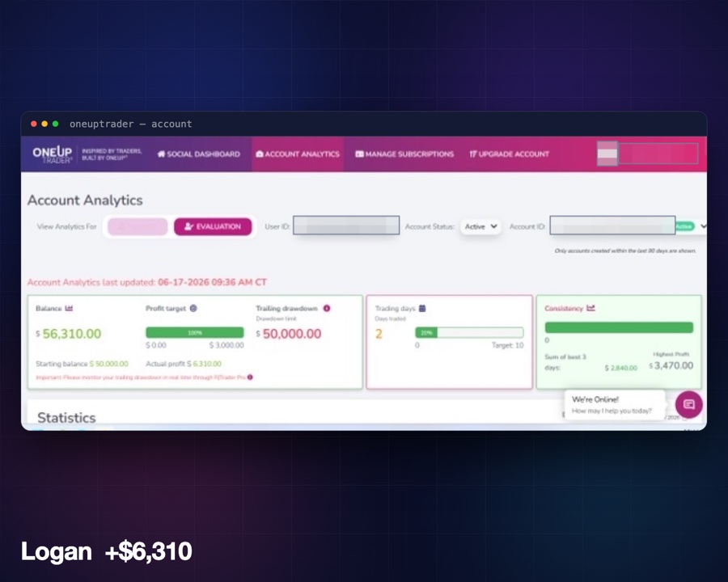Select the faded toggle left of Evaluation
This screenshot has height=582, width=728.
pyautogui.click(x=138, y=226)
